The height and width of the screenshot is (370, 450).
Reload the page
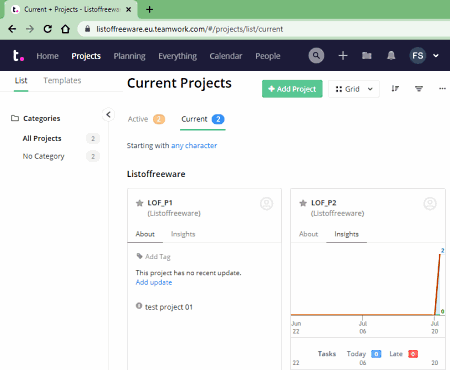pos(48,29)
